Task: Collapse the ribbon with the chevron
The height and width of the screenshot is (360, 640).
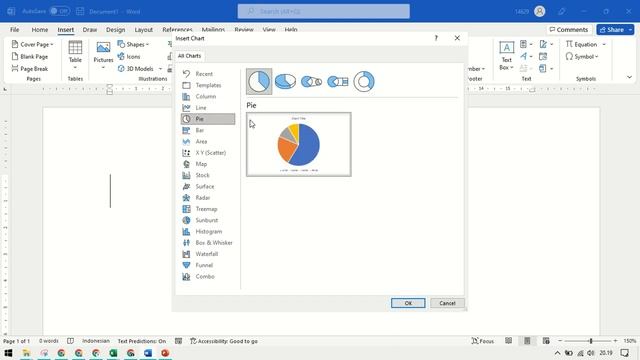Action: coord(629,77)
